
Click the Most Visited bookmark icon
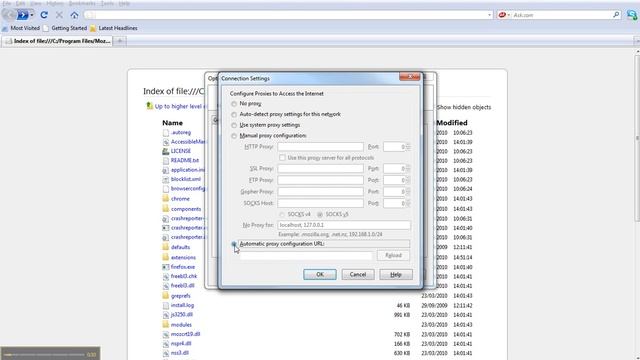[x=5, y=28]
